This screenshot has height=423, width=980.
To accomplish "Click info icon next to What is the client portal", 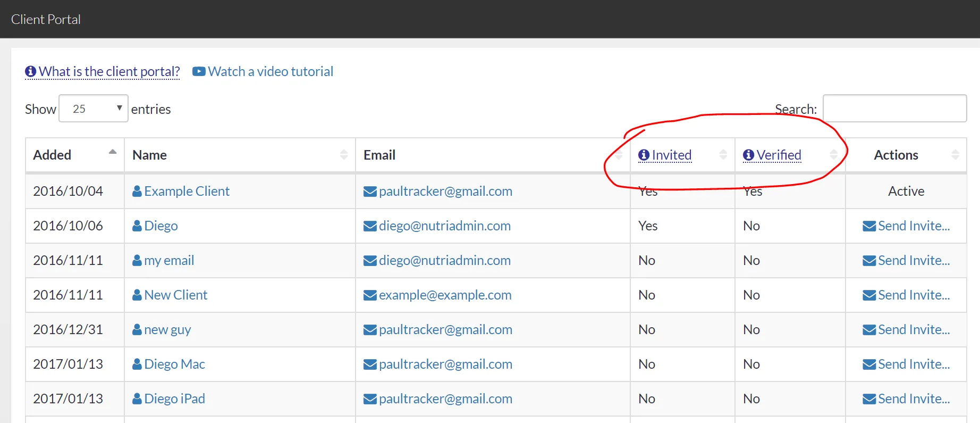I will [30, 71].
